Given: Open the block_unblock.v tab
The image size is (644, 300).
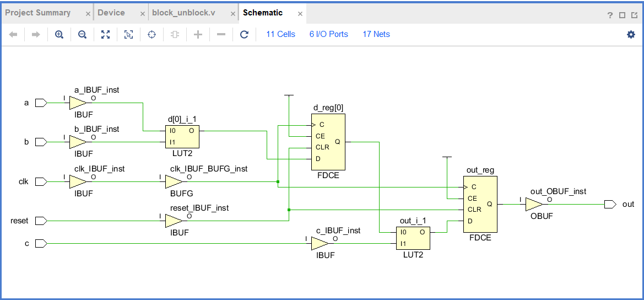Looking at the screenshot, I should [x=183, y=13].
